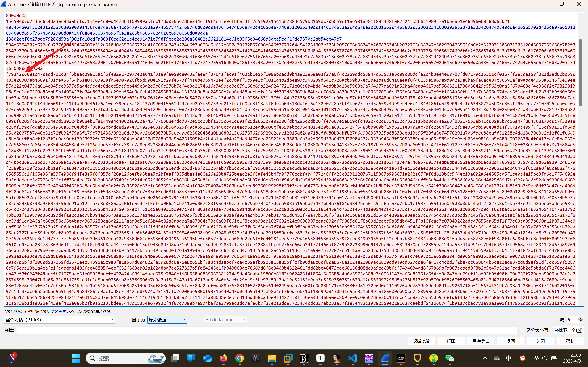The width and height of the screenshot is (588, 367).
Task: Click the Windows Start button
Action: 76,358
